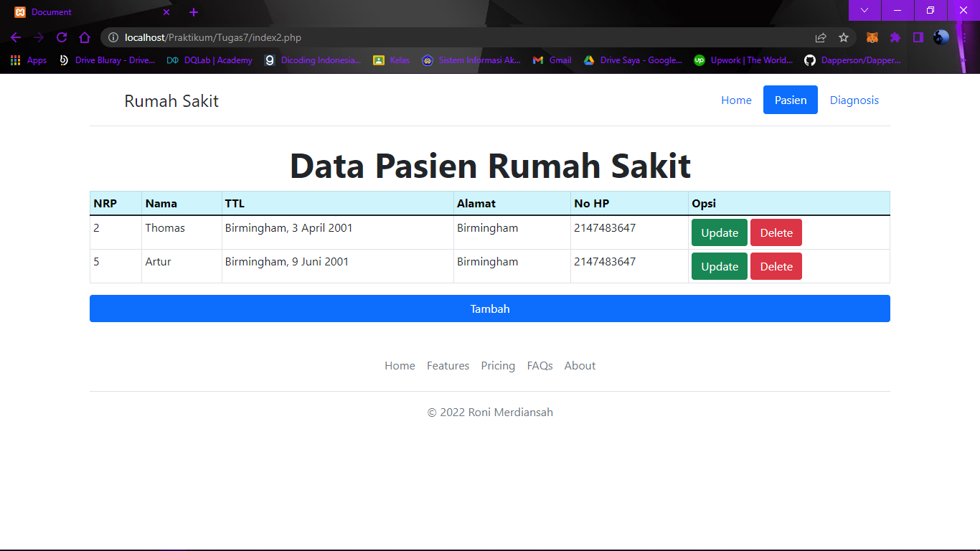Open a new tab with the plus icon

pos(194,12)
